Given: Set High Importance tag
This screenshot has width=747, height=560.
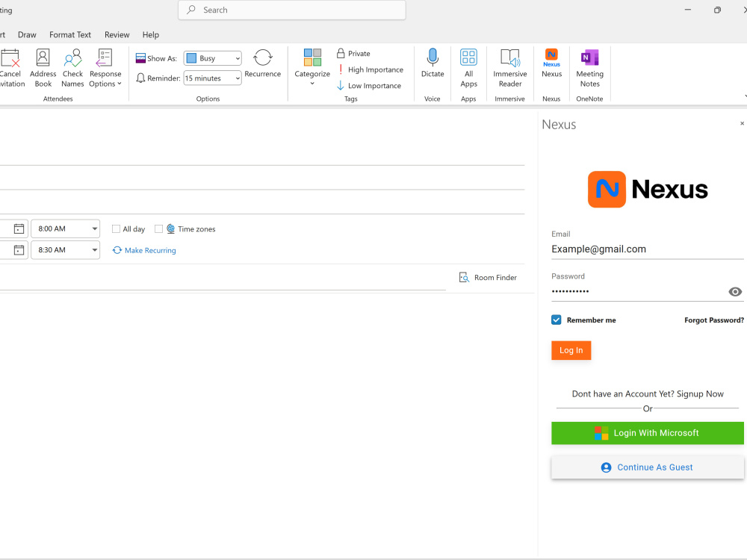Looking at the screenshot, I should coord(371,69).
